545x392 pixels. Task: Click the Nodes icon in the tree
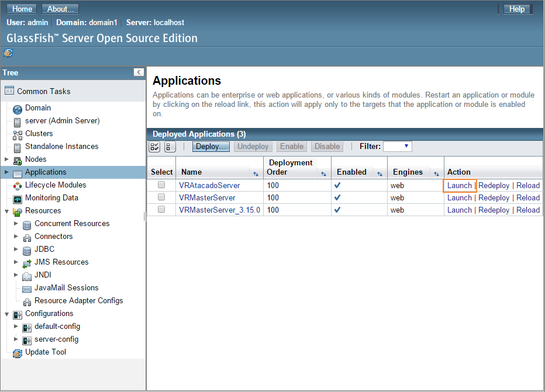coord(18,161)
